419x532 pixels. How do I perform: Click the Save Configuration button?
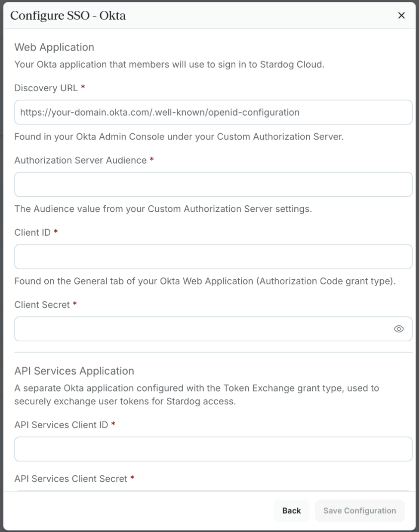(360, 510)
